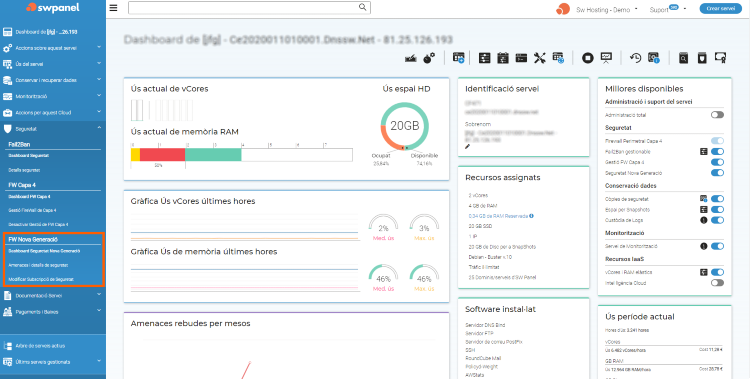Click the hamburger menu icon beside logo
The width and height of the screenshot is (750, 379).
click(113, 8)
